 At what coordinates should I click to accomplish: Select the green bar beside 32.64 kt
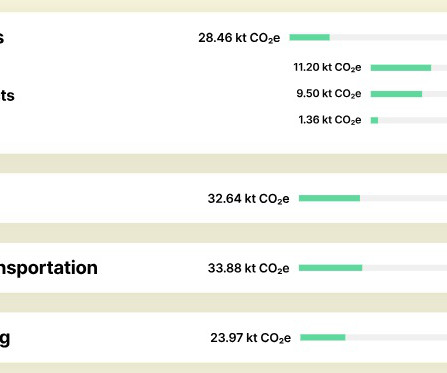[329, 198]
